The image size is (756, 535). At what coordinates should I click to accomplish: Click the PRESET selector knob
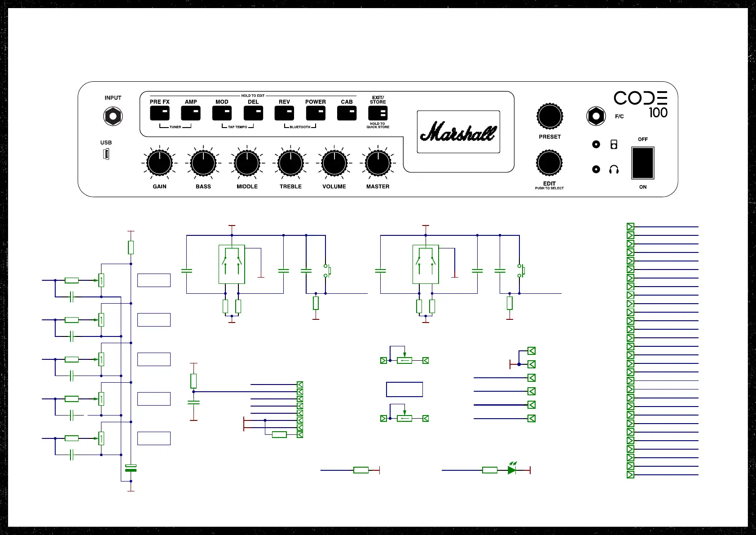click(549, 116)
